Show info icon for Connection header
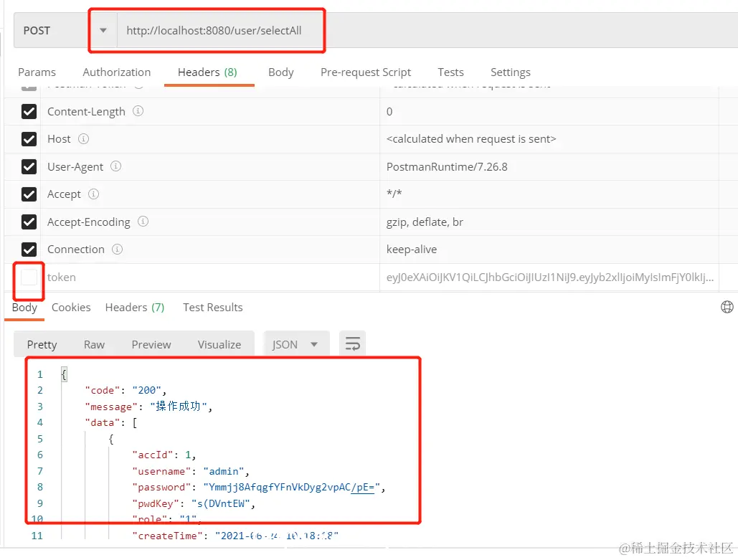Screen dimensions: 738x560 [x=117, y=249]
